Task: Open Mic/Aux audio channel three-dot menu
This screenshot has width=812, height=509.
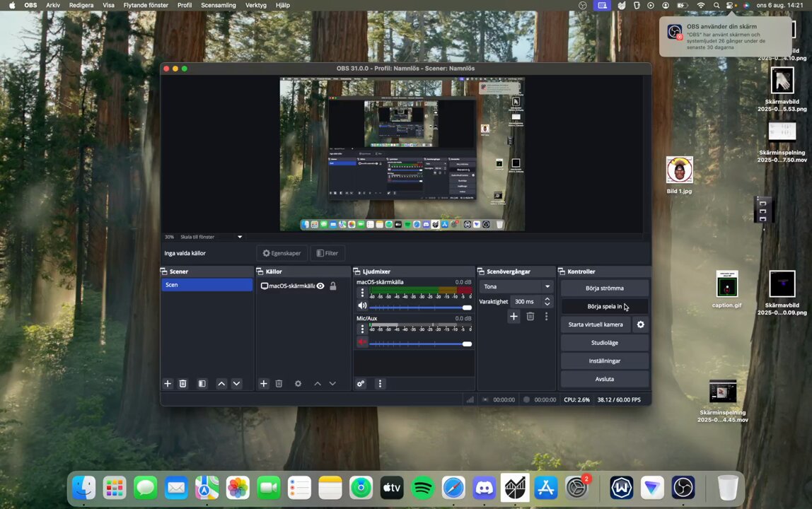Action: 362,329
